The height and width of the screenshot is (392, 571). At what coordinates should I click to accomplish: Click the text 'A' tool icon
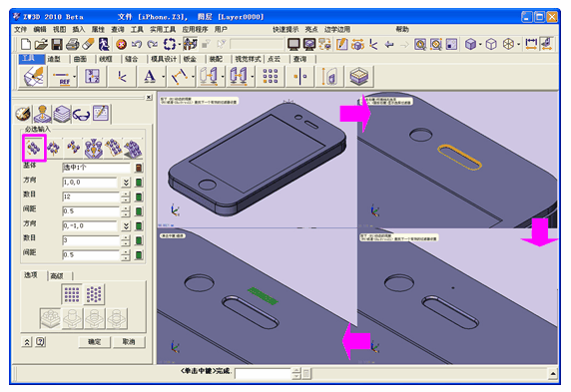pos(150,77)
